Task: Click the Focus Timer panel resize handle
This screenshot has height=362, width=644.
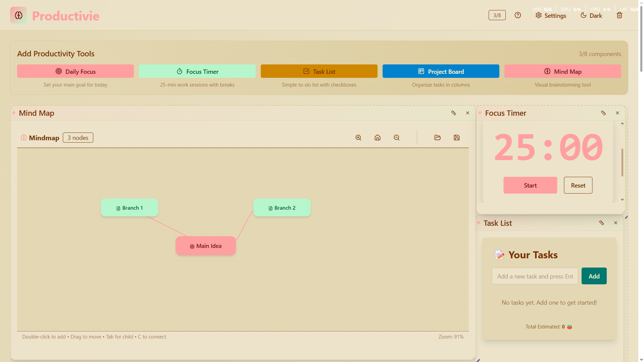Action: click(x=626, y=217)
